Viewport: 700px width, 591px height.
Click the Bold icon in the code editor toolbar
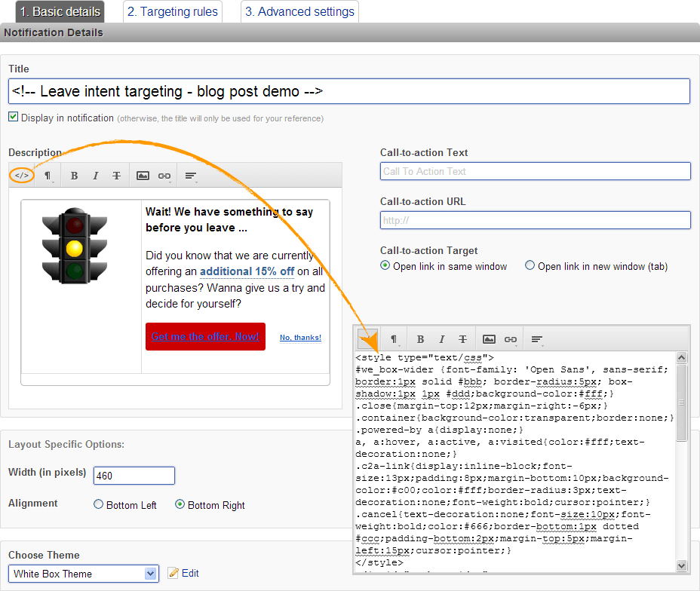(x=420, y=339)
